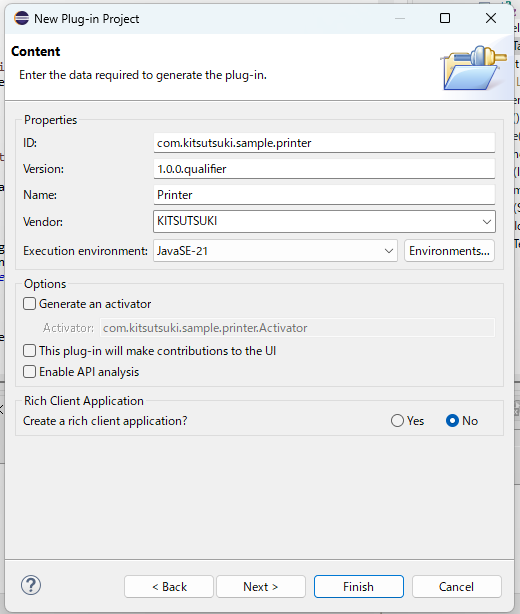Image resolution: width=520 pixels, height=614 pixels.
Task: Tick the Enable API analysis checkbox
Action: [x=30, y=372]
